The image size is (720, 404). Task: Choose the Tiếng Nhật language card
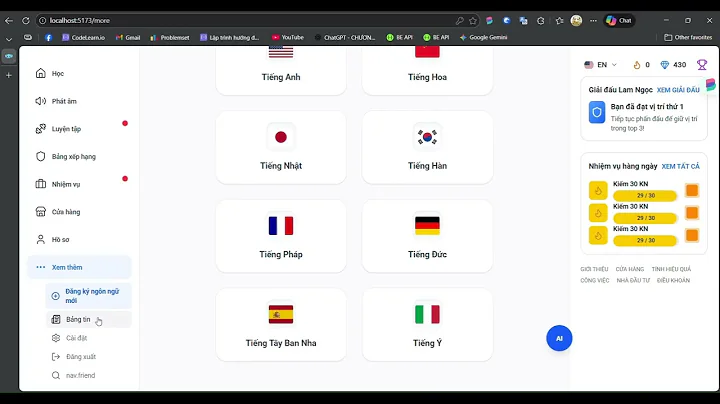(x=281, y=148)
